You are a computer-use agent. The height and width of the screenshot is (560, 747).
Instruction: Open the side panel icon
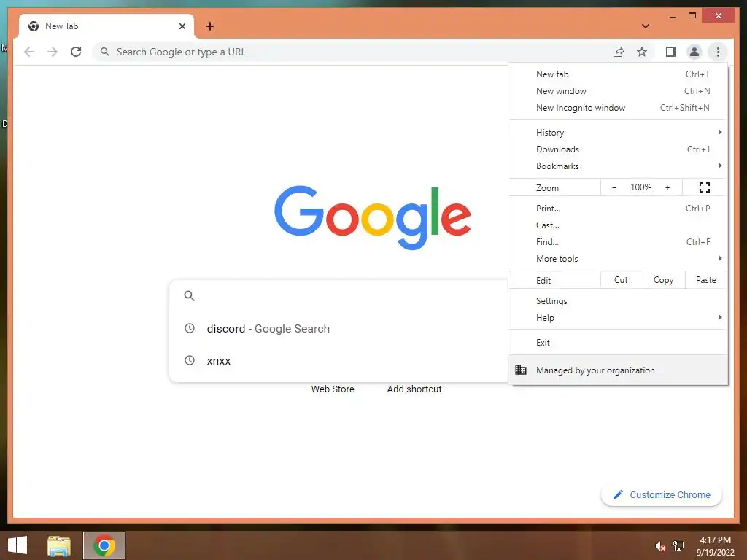tap(671, 52)
